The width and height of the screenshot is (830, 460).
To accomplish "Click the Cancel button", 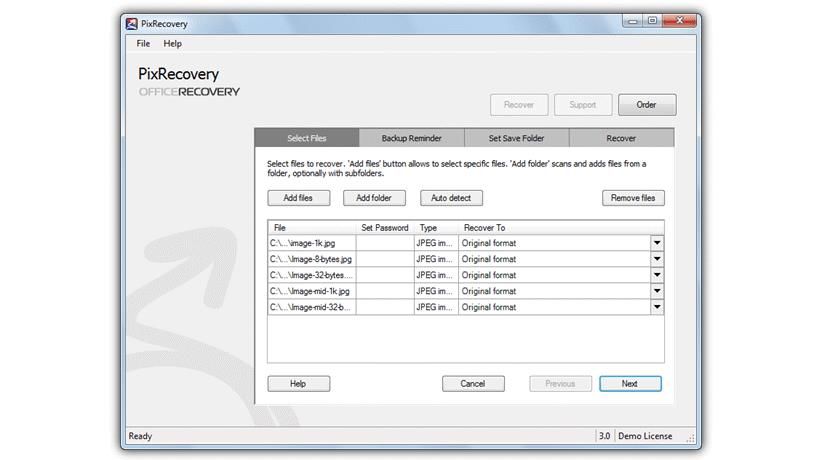I will pyautogui.click(x=473, y=383).
